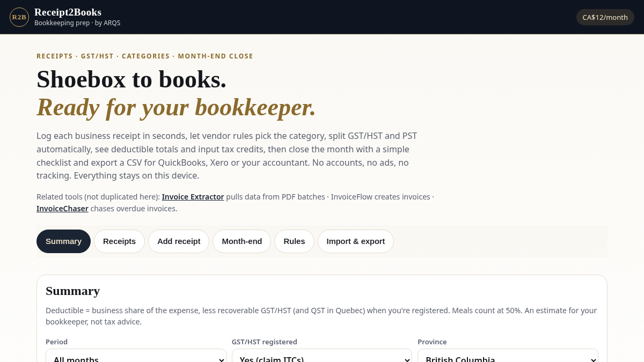
Task: Open the Add receipt tab
Action: [179, 241]
